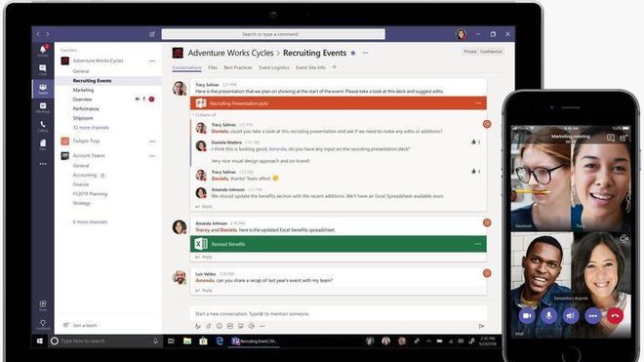Open the Event Logistics tab
The width and height of the screenshot is (644, 362).
(274, 67)
